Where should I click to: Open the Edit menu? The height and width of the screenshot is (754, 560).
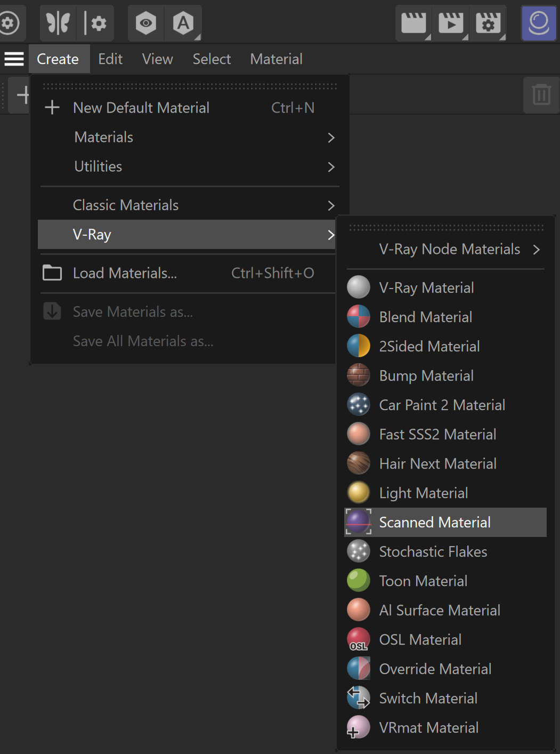110,59
